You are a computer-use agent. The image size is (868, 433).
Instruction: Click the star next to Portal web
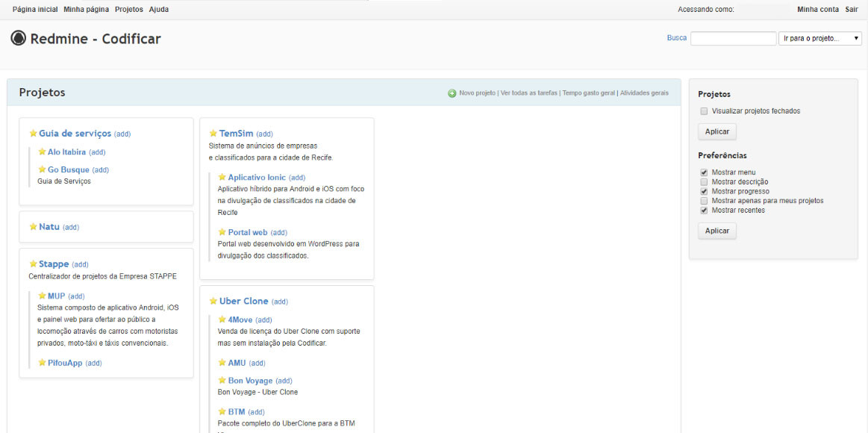click(222, 232)
